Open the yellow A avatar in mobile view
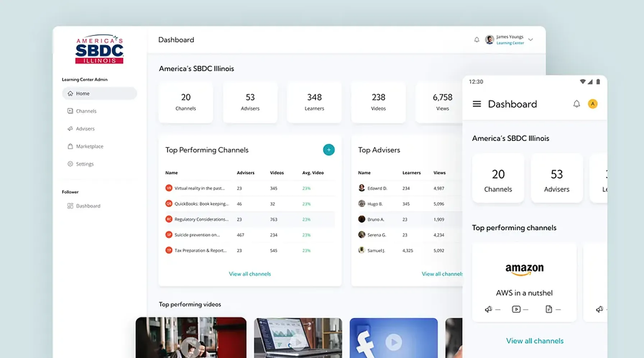 (x=593, y=104)
